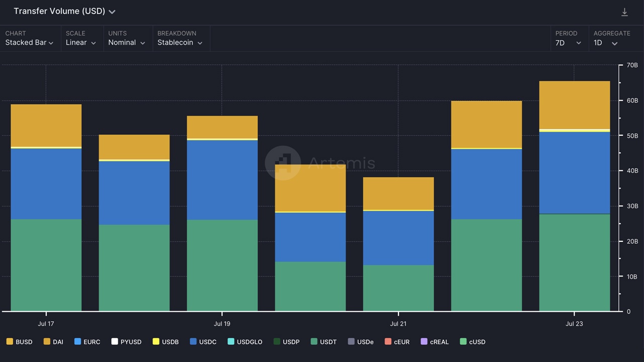Toggle DAI series in the legend
The width and height of the screenshot is (644, 362).
53,342
